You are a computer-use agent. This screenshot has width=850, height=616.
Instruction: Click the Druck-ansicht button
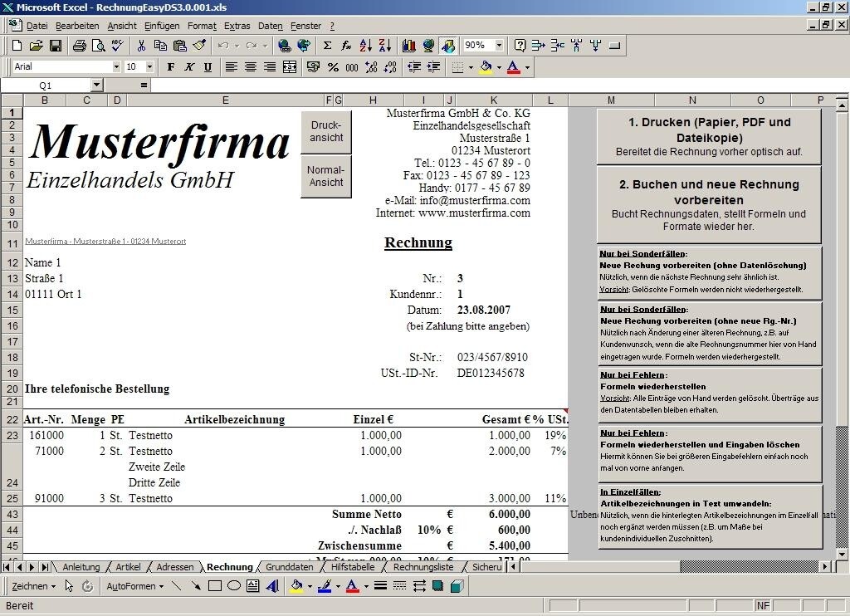(326, 132)
